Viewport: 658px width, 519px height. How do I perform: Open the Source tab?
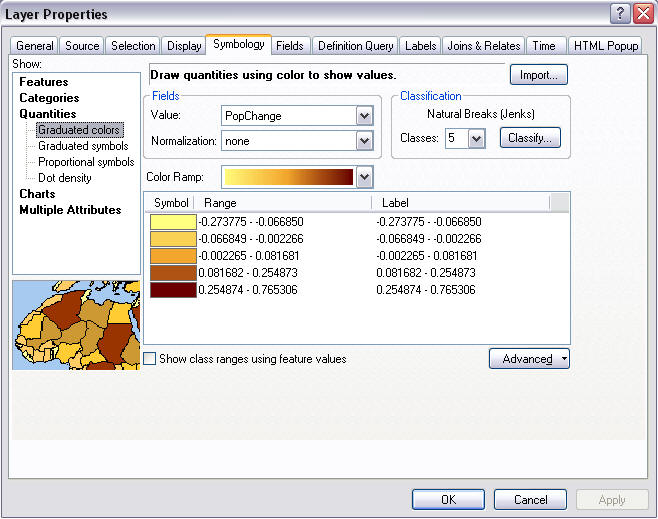(x=82, y=46)
